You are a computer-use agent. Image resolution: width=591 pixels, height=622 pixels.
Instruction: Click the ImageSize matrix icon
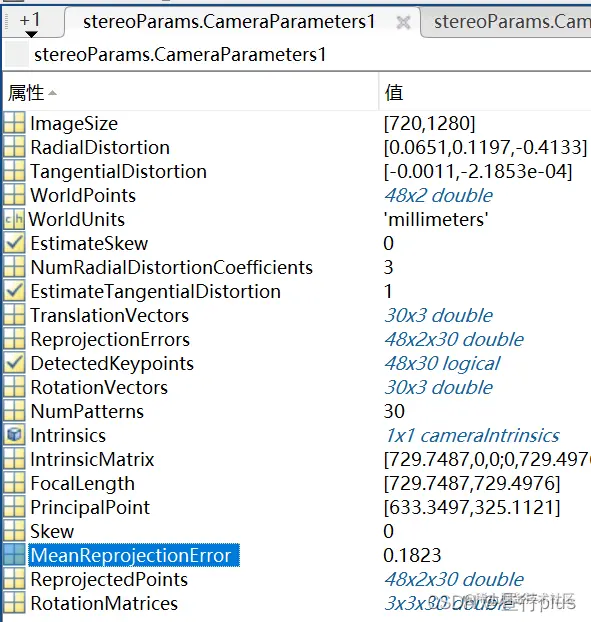[14, 123]
